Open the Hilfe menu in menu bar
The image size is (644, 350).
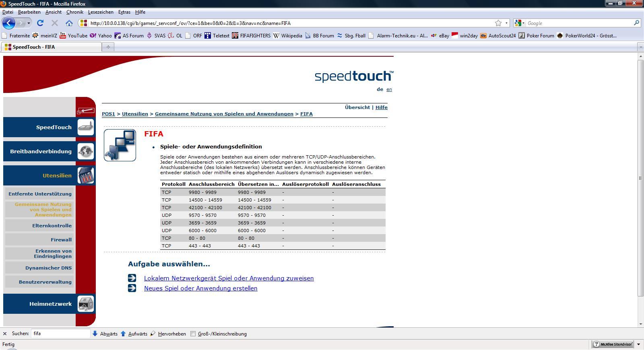pyautogui.click(x=140, y=12)
